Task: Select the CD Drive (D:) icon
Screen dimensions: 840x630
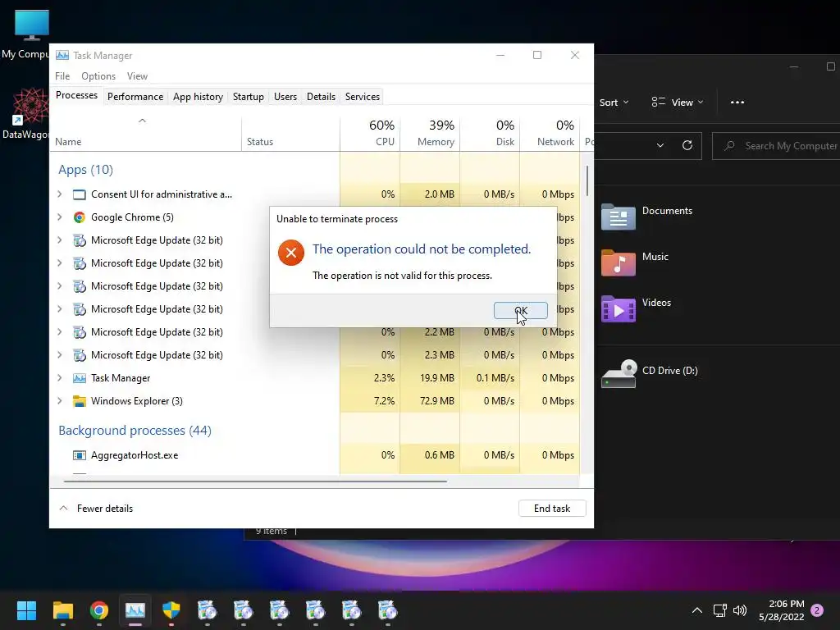Action: [x=619, y=373]
